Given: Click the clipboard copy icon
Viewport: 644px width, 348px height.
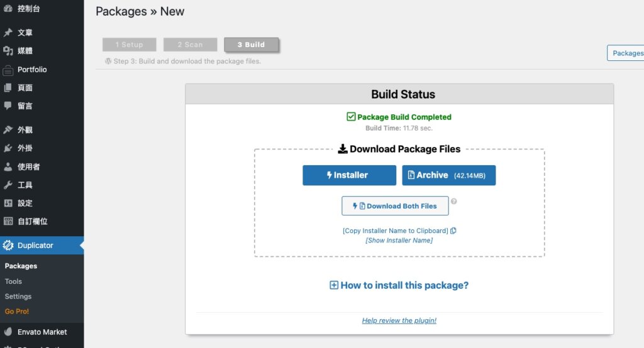Looking at the screenshot, I should click(453, 231).
